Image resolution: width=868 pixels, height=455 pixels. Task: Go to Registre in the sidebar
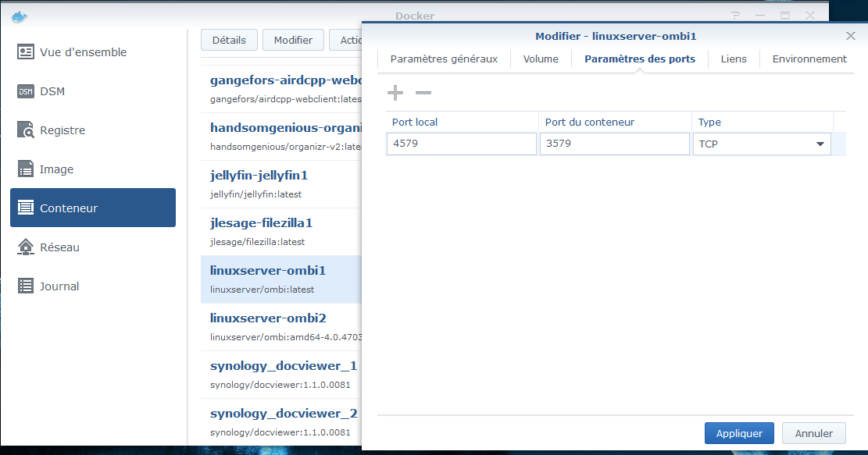pos(93,130)
